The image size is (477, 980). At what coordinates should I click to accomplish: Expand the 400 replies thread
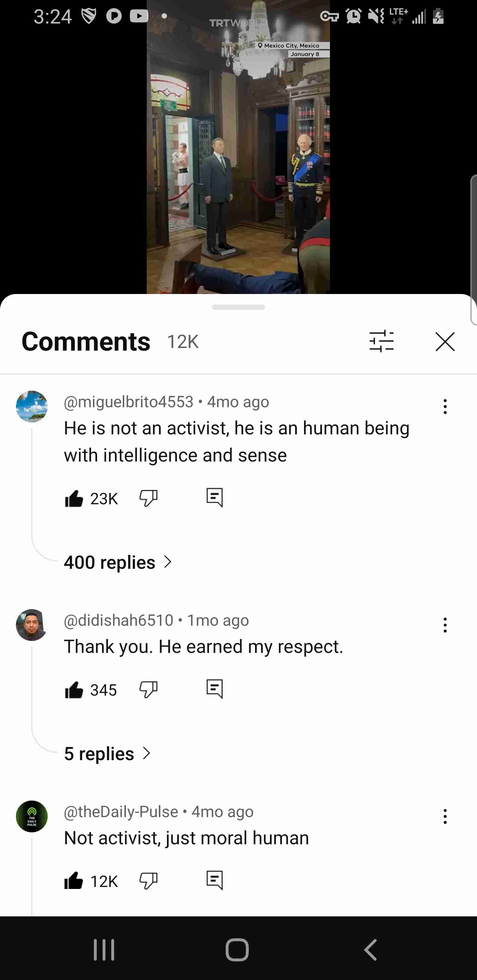pyautogui.click(x=118, y=562)
